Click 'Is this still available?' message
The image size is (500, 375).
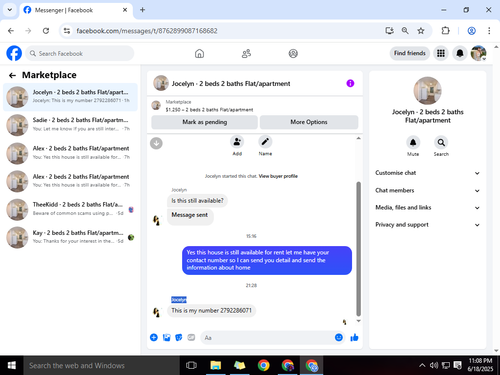[x=197, y=201]
